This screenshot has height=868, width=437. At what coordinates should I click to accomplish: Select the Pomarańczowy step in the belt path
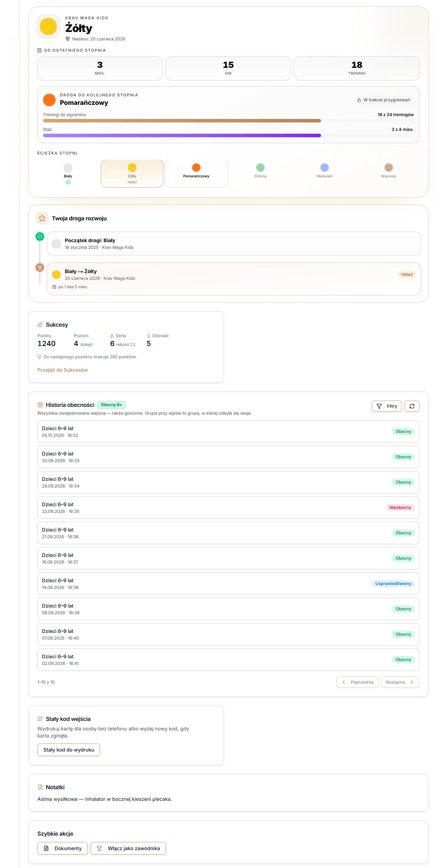click(x=196, y=173)
